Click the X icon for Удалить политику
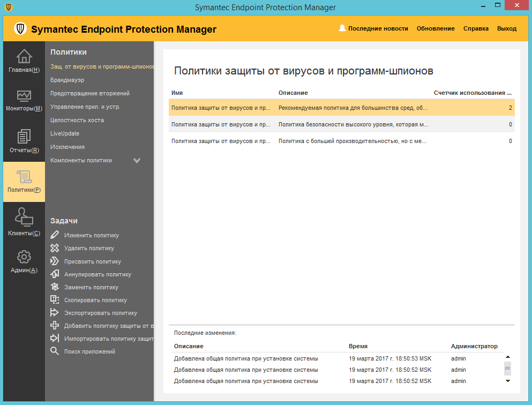The image size is (532, 405). tap(55, 248)
